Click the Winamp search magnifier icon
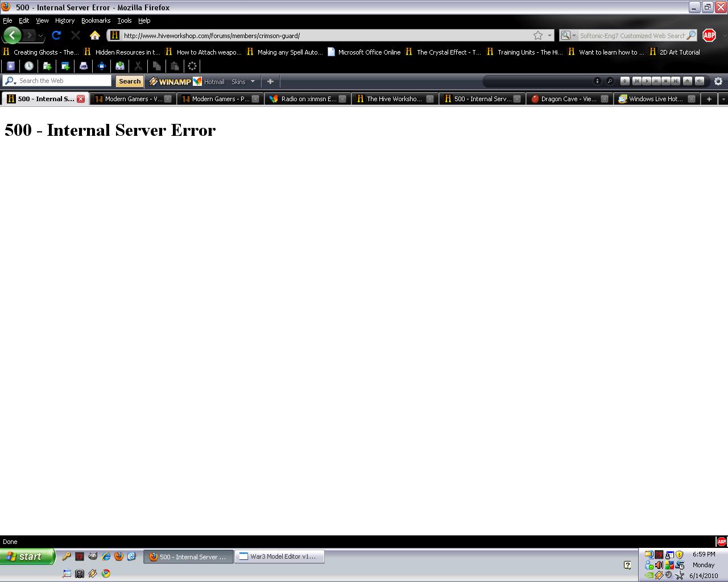Screen dimensions: 728x582 coord(610,81)
